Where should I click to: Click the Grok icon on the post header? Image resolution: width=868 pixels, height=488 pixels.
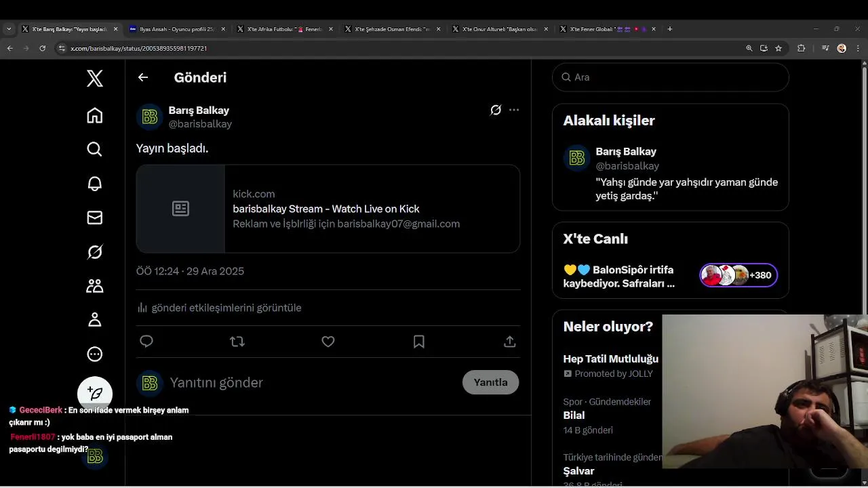point(496,110)
